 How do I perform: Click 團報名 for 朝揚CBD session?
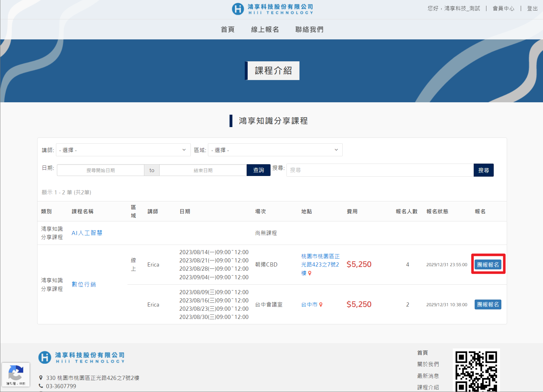coord(488,265)
